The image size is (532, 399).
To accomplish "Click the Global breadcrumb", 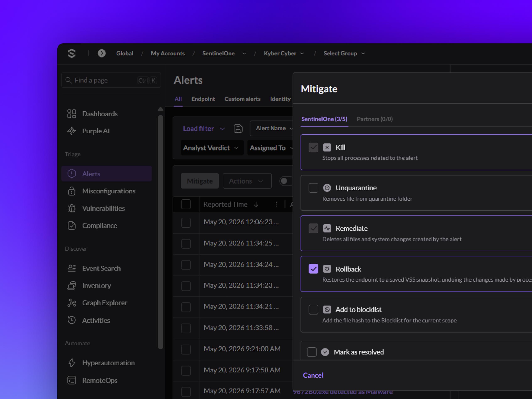I will (x=124, y=53).
